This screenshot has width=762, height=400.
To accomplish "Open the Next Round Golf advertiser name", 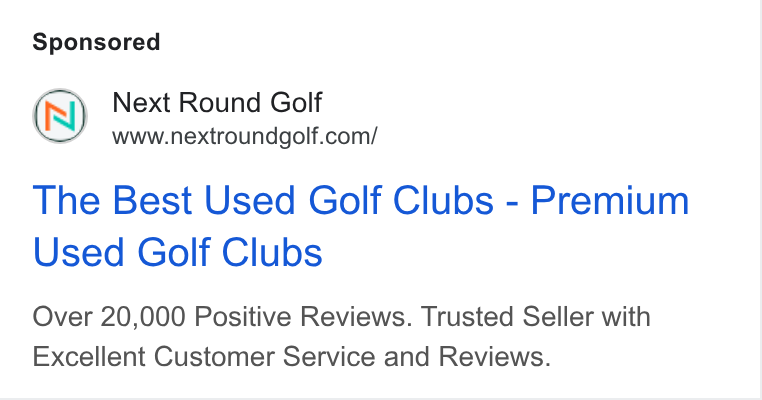I will pyautogui.click(x=217, y=103).
